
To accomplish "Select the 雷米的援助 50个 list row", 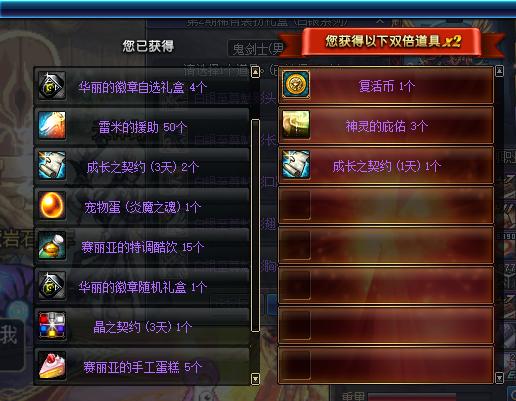I will (142, 126).
